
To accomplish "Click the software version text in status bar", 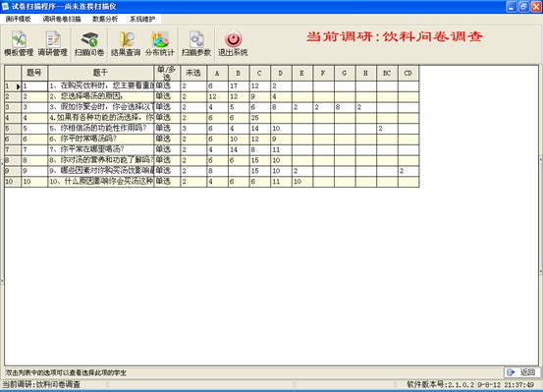I will click(x=470, y=384).
